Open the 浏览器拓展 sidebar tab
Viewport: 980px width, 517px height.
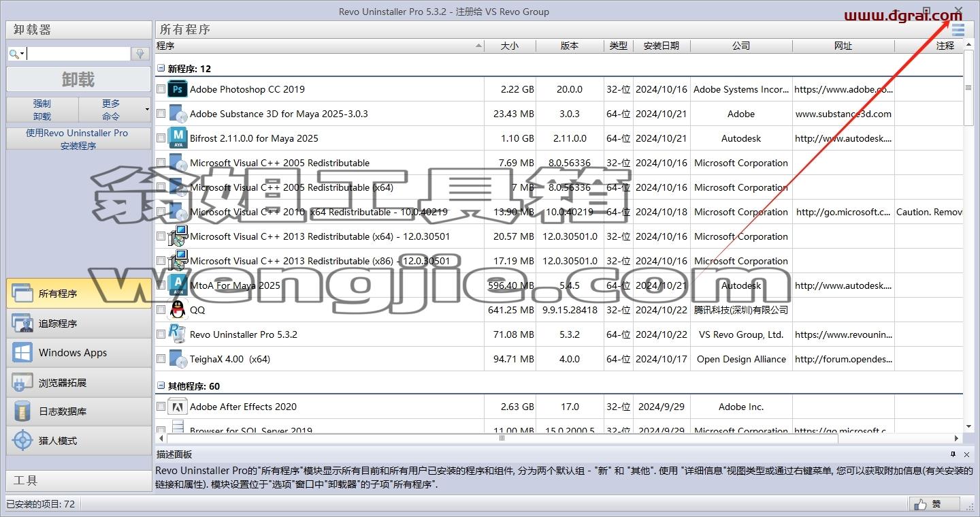point(79,383)
